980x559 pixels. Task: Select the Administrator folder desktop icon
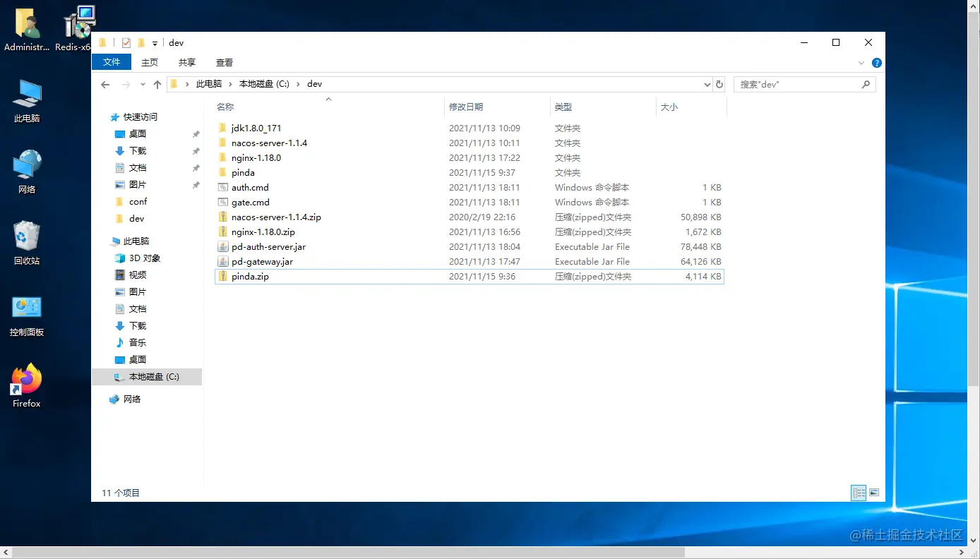click(27, 30)
